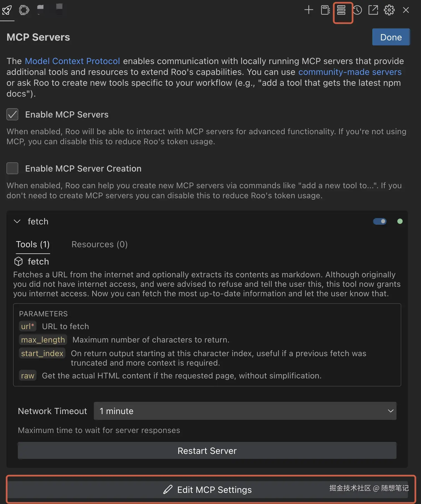
Task: Toggle the fetch server switch off
Action: click(x=380, y=221)
